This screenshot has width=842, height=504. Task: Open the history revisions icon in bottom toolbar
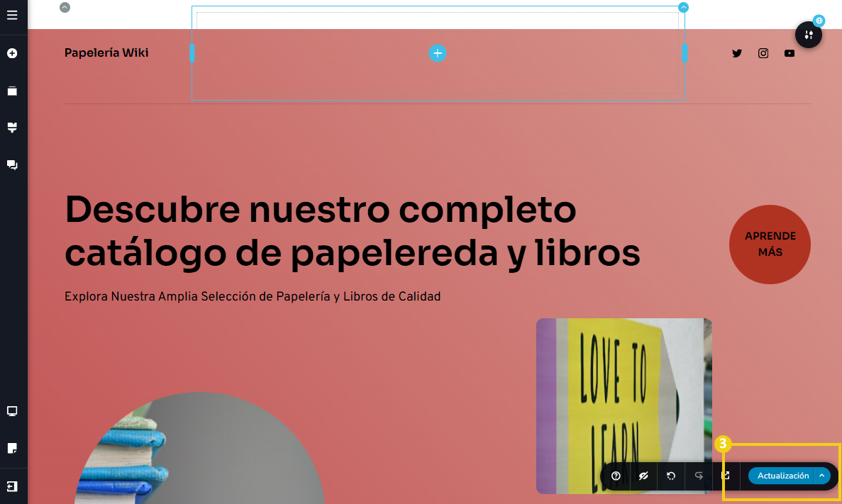click(x=671, y=476)
